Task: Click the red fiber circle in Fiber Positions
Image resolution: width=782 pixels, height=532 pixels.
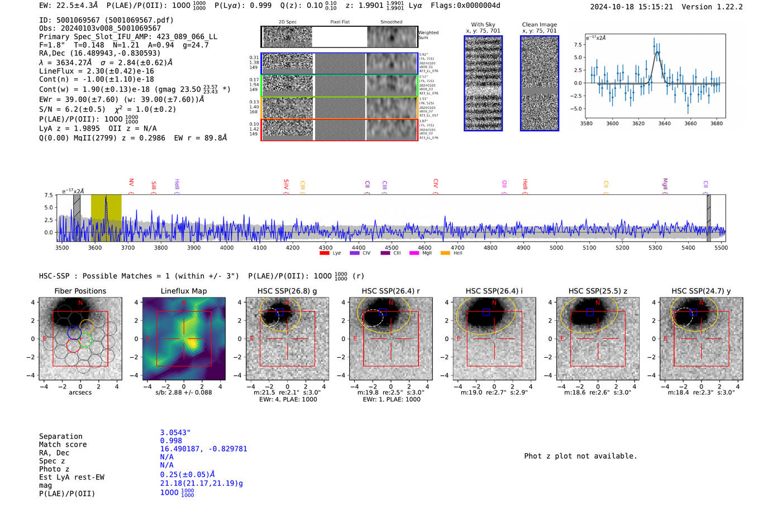Action: point(73,345)
